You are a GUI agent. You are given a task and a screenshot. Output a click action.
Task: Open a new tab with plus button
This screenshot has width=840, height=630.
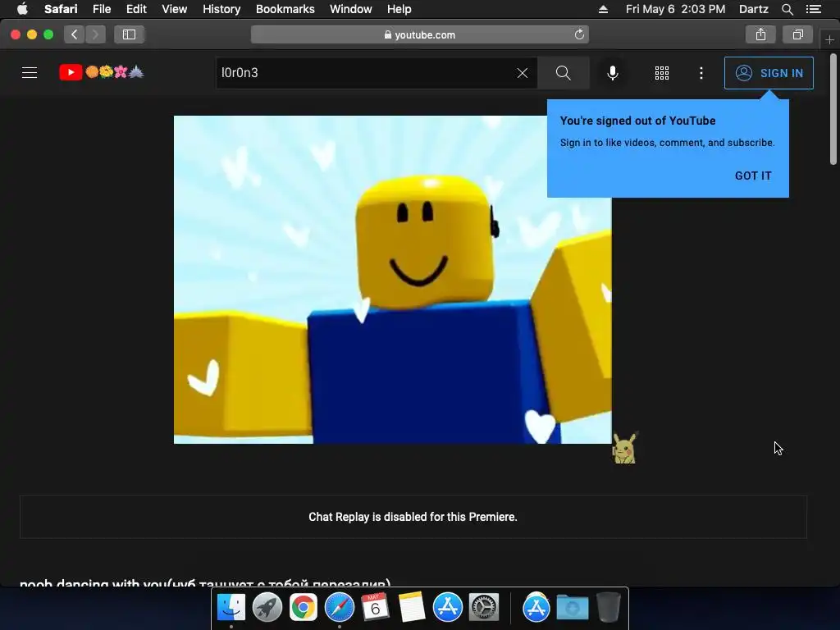click(829, 39)
